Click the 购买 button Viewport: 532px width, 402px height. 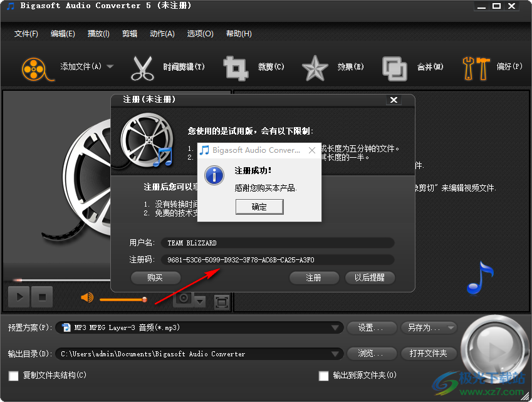coord(155,278)
